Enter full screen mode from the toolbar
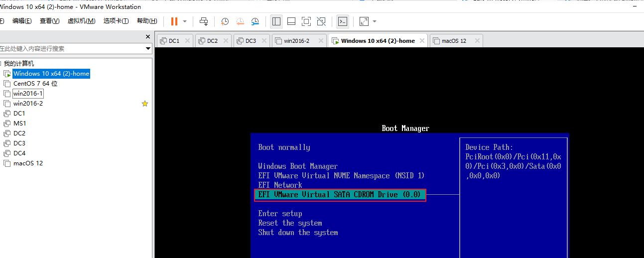This screenshot has width=644, height=258. 306,21
